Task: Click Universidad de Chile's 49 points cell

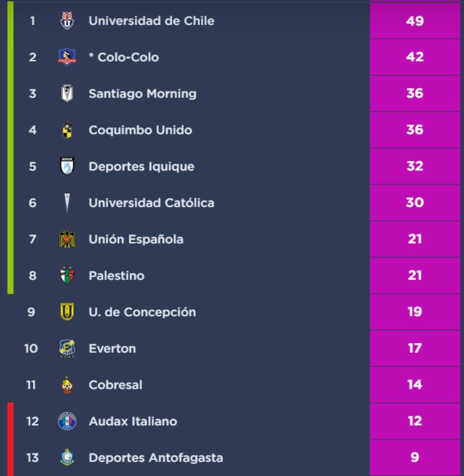Action: pos(415,21)
